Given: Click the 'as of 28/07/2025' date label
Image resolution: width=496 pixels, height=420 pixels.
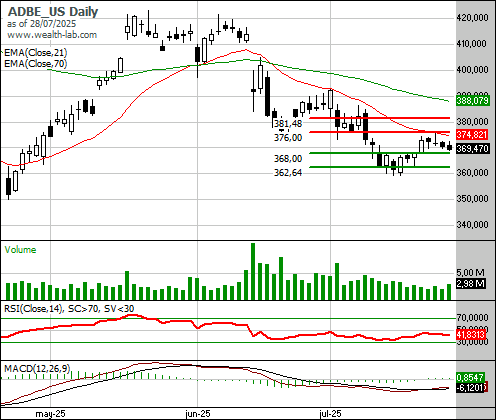Looking at the screenshot, I should coord(41,24).
